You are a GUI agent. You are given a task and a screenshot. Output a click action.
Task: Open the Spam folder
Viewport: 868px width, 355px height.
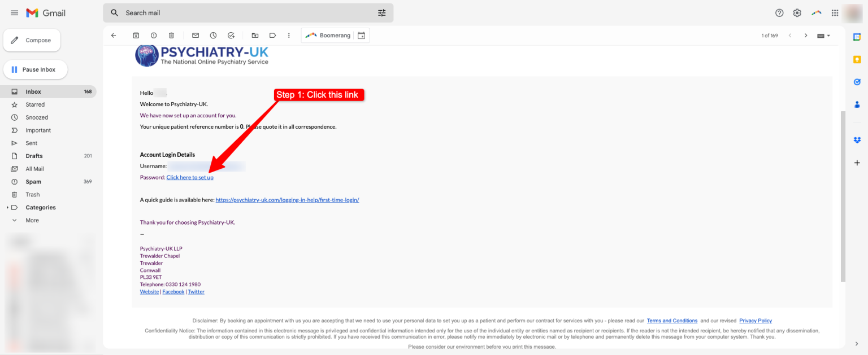(33, 182)
